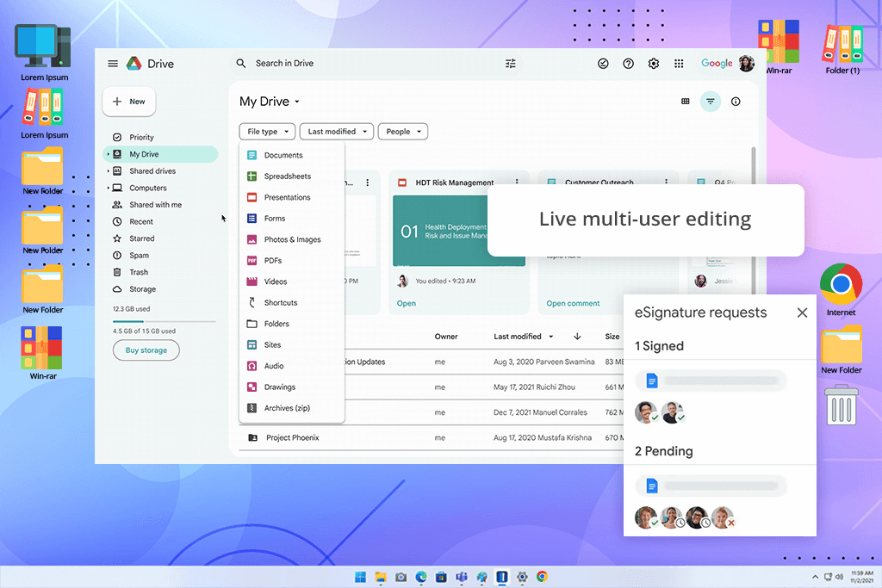The width and height of the screenshot is (882, 588).
Task: Open the pending document in eSignature panel
Action: tap(711, 486)
